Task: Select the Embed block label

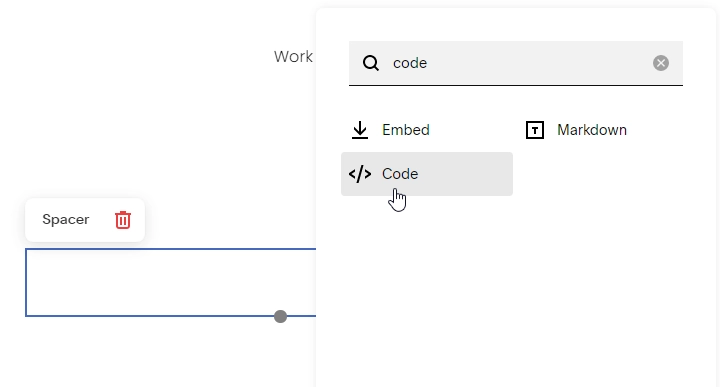Action: click(x=406, y=130)
